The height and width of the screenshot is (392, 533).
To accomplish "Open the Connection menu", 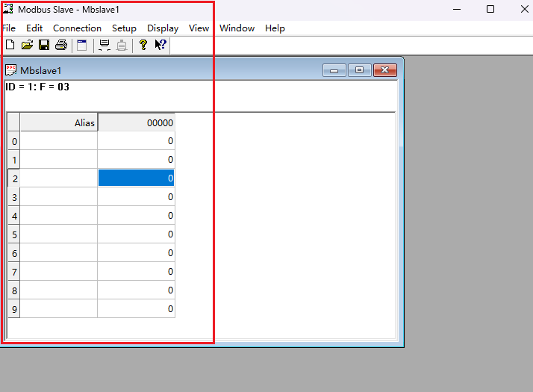I will click(77, 28).
